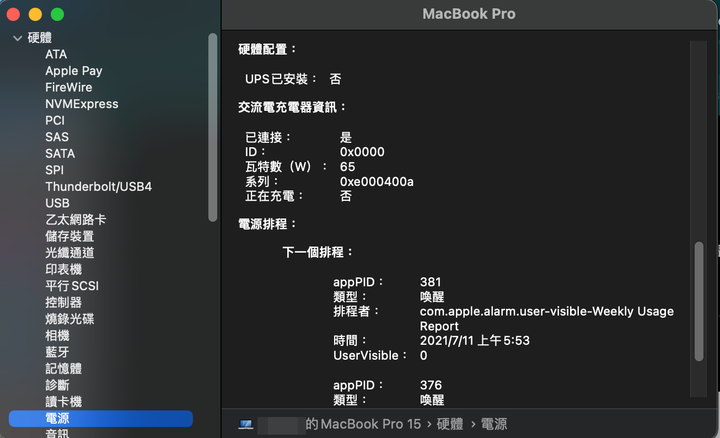
Task: Click the 交流電充電器資訊 heading
Action: point(292,107)
